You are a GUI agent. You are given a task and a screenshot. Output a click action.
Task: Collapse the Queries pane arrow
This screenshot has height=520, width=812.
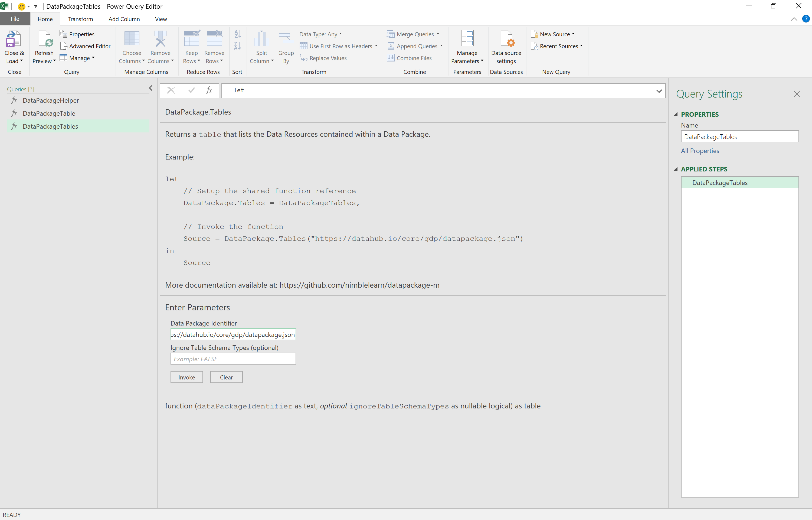point(150,88)
